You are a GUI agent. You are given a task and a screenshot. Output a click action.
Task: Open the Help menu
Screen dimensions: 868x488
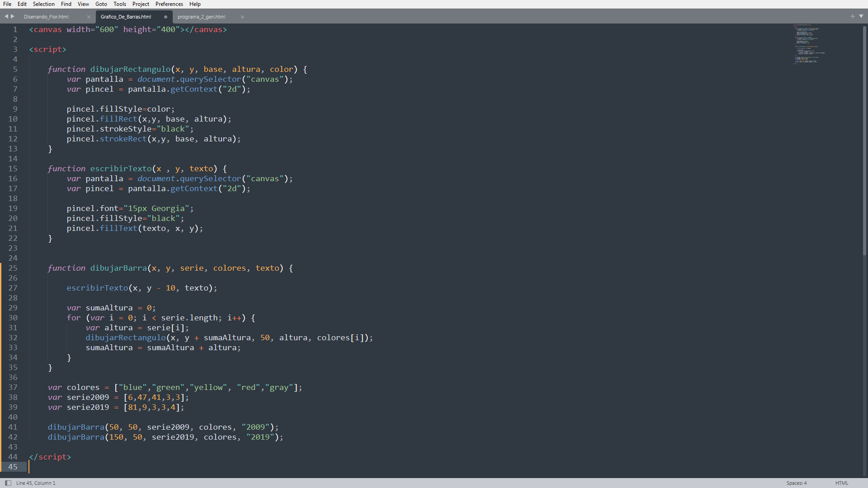click(x=195, y=4)
